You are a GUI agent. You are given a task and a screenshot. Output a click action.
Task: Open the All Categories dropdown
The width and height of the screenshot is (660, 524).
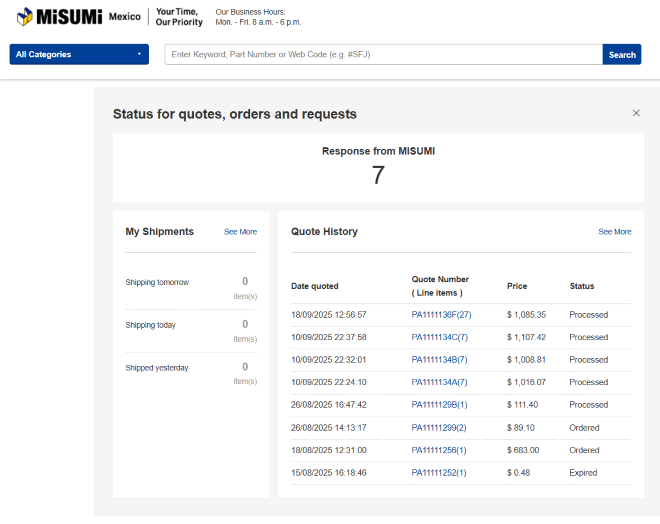[x=79, y=55]
